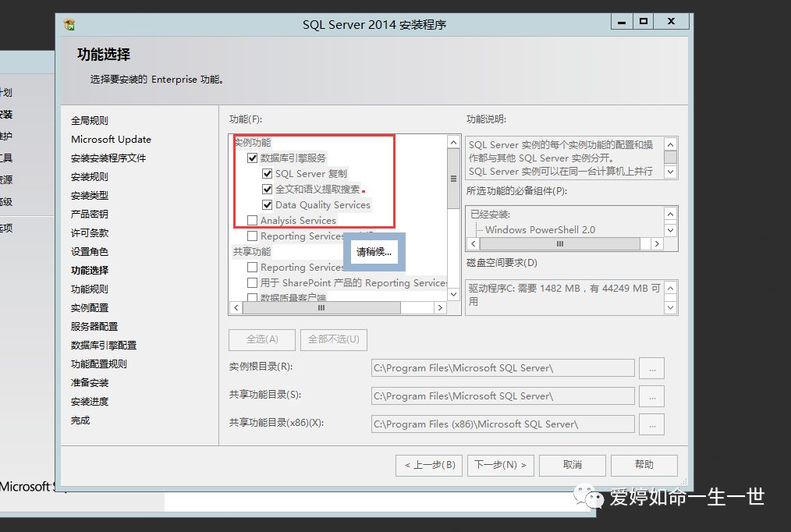This screenshot has width=791, height=532.
Task: Select the 安装规则 step
Action: 89,176
